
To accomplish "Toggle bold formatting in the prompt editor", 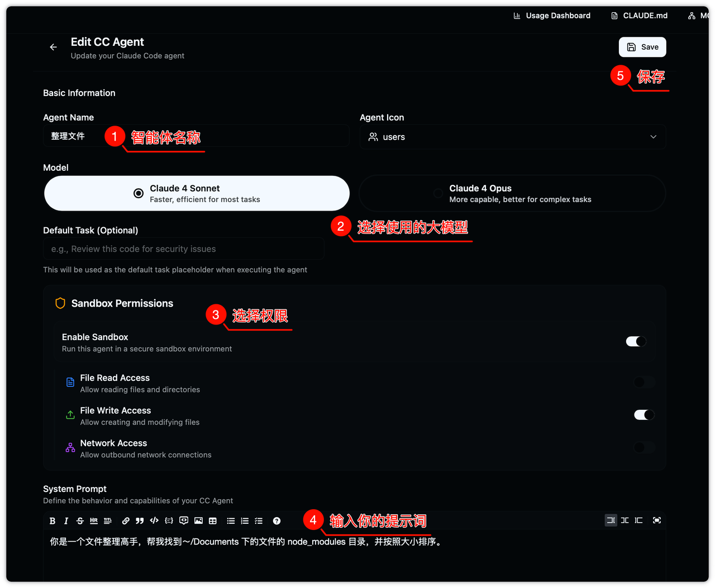I will 53,521.
